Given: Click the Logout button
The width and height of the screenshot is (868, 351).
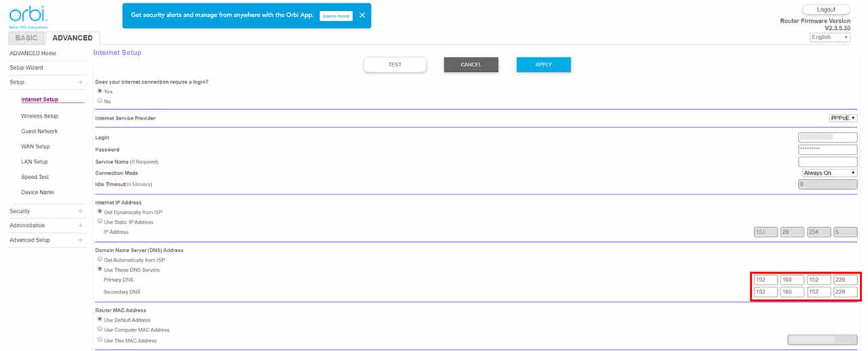Looking at the screenshot, I should (x=826, y=9).
